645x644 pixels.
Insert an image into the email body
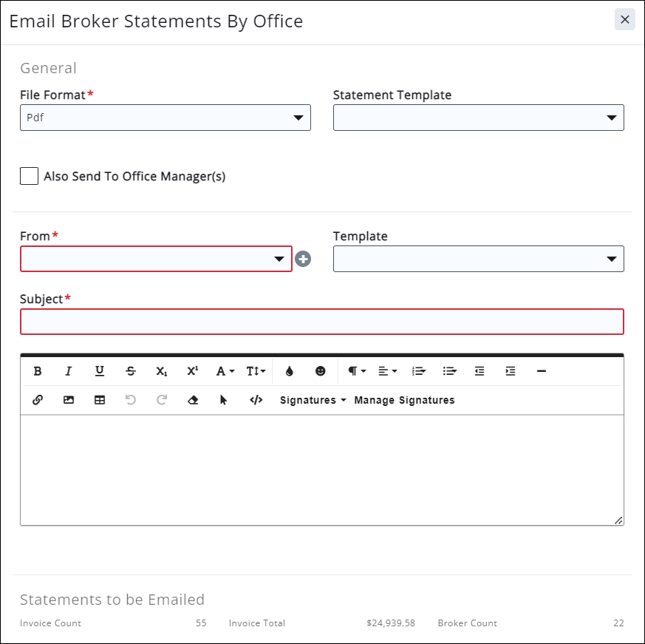69,400
